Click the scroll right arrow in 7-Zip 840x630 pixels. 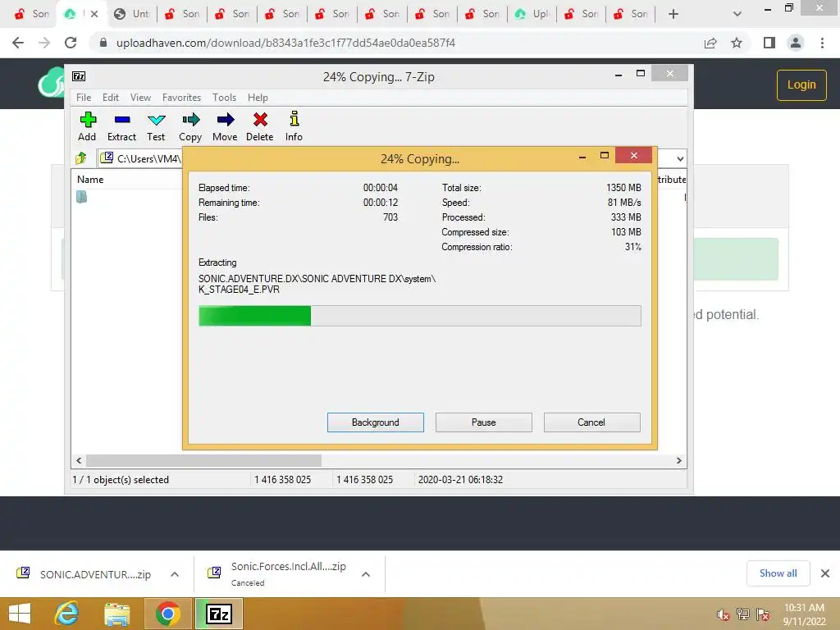pos(678,461)
